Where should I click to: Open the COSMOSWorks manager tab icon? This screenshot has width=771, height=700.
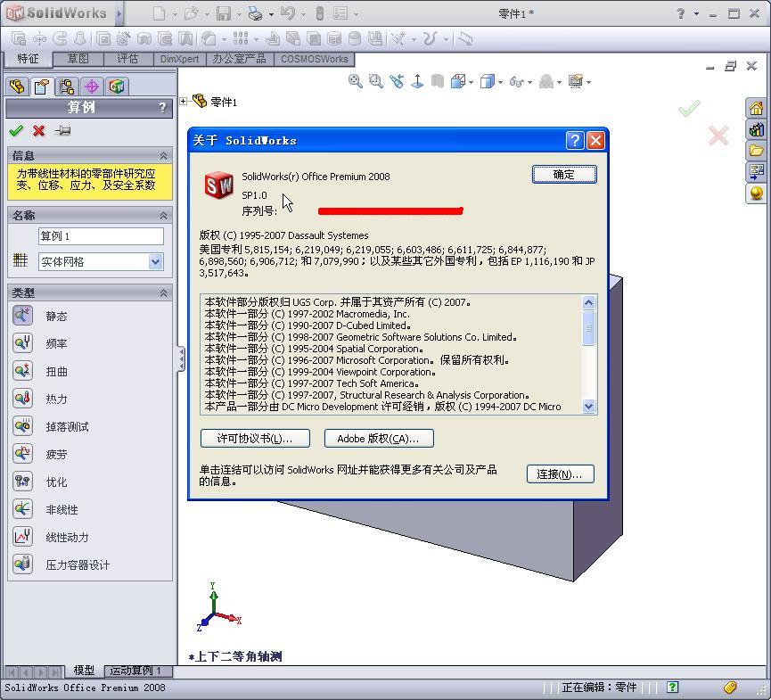(x=117, y=86)
